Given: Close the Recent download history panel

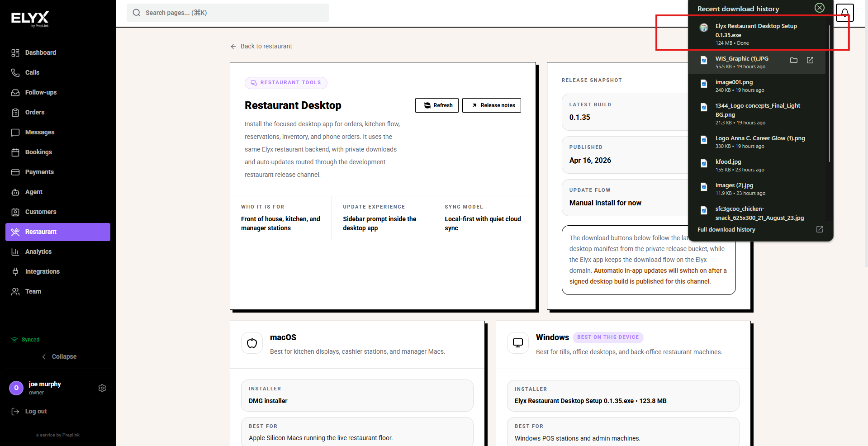Looking at the screenshot, I should click(820, 8).
